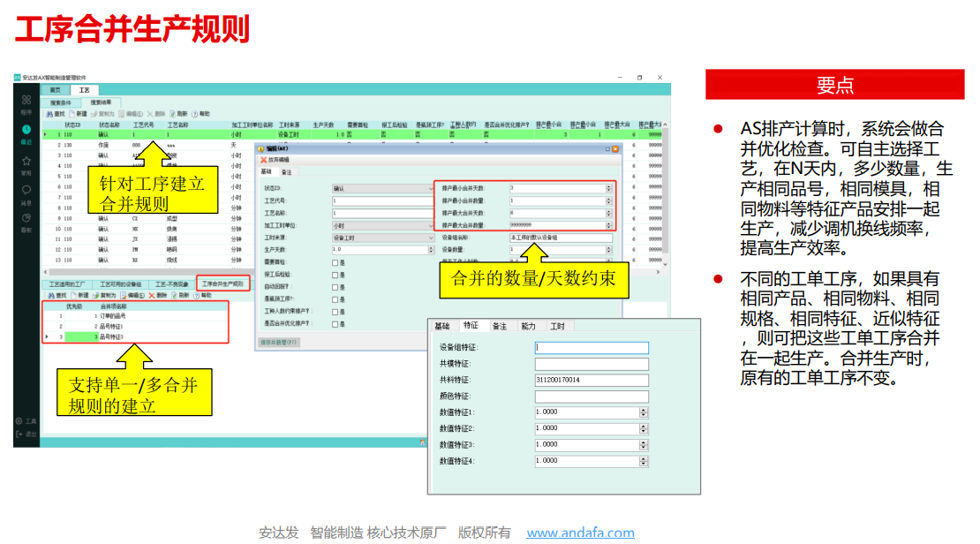Click 刷新 in the merge-rule toolbar
The width and height of the screenshot is (980, 544).
coord(179,295)
